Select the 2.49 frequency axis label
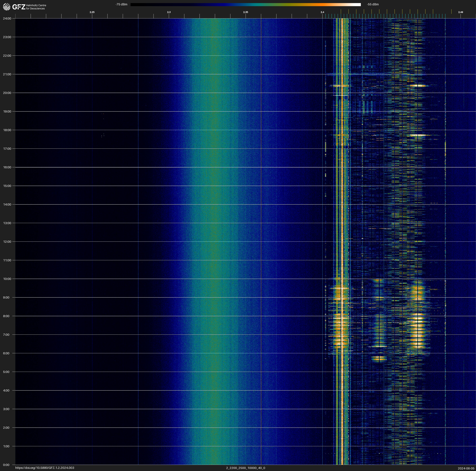 click(x=460, y=12)
